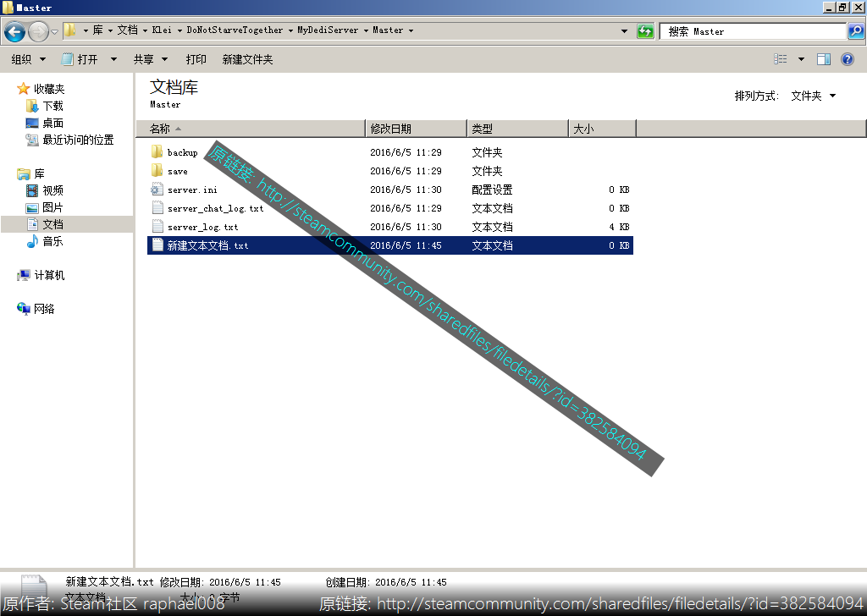Click the 收藏夹 star in navigation pane
Screen dimensions: 867x616
point(23,88)
